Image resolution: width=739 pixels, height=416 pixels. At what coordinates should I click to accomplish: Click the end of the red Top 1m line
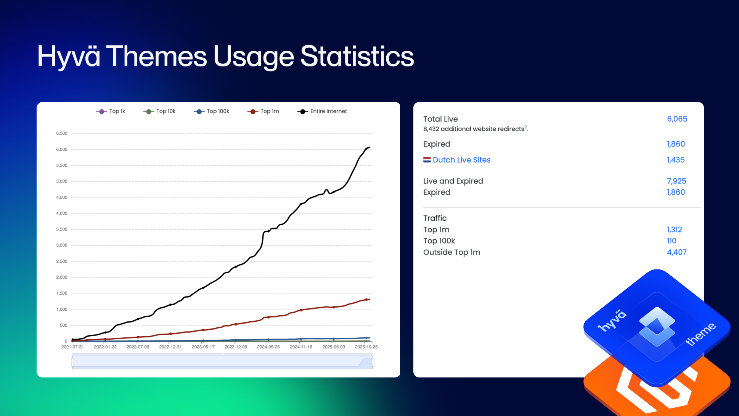point(368,299)
